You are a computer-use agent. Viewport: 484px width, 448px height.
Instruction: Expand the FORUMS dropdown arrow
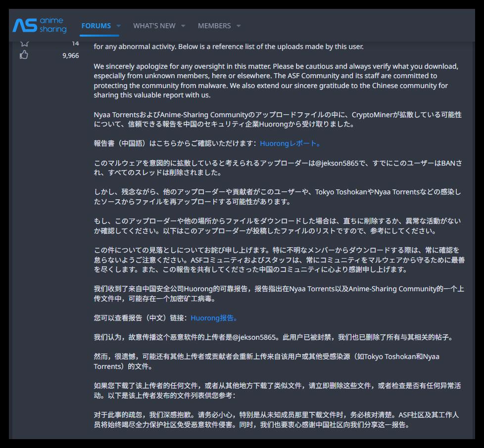pyautogui.click(x=118, y=26)
